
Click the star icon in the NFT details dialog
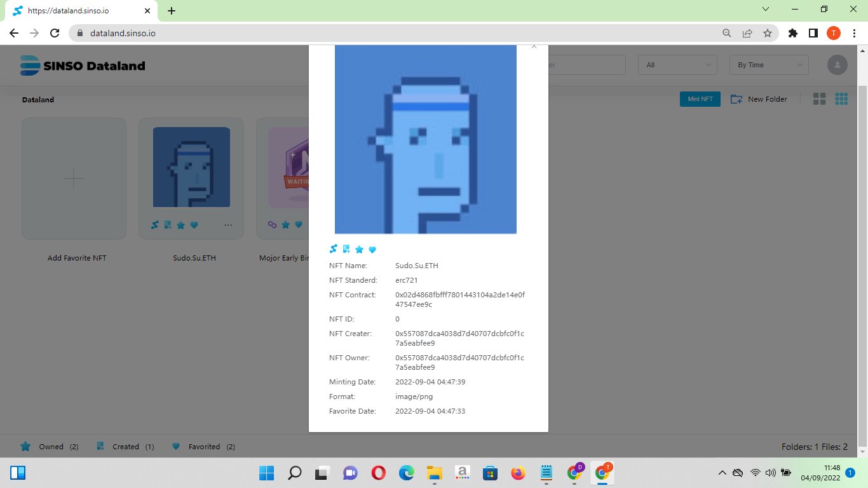pos(359,250)
